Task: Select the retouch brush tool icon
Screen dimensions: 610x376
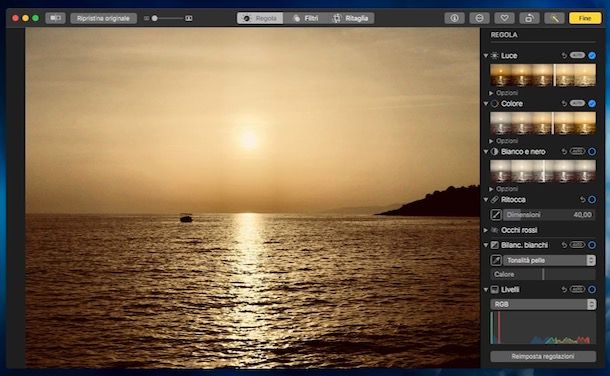Action: [x=496, y=215]
